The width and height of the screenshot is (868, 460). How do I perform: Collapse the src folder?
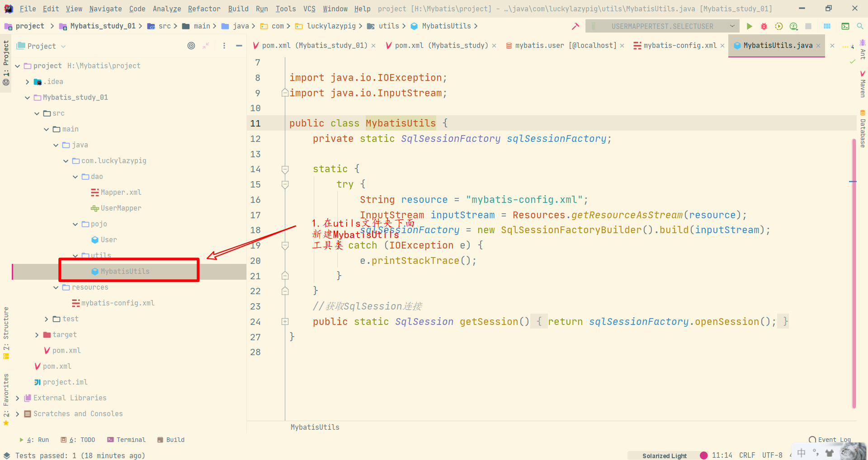[37, 113]
